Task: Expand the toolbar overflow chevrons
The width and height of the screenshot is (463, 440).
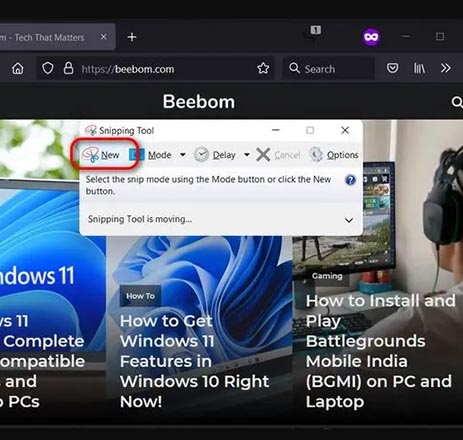Action: 446,68
